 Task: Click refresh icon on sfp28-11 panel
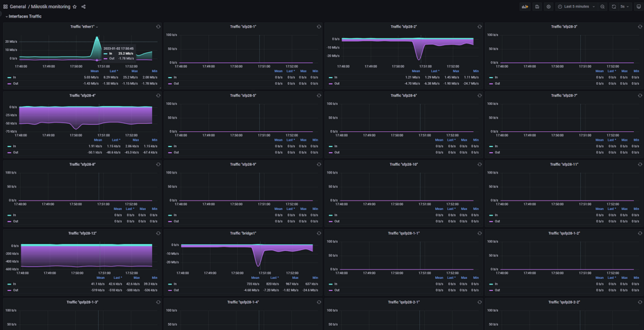point(640,165)
